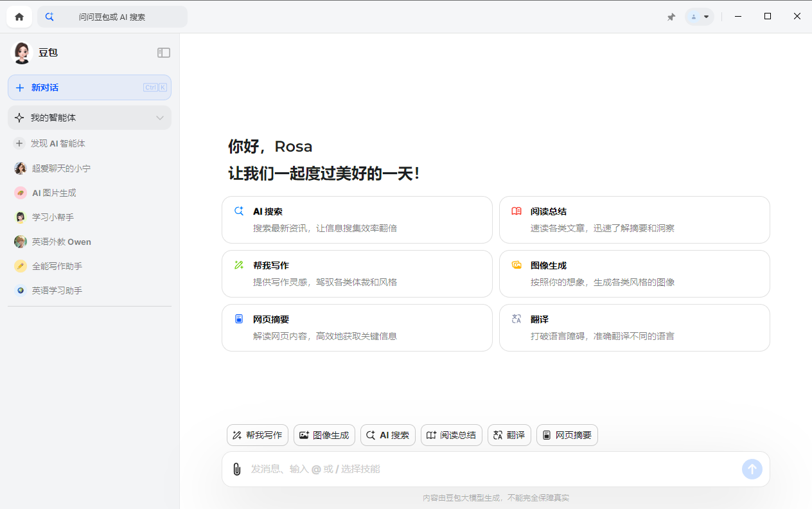The image size is (812, 509).
Task: Attach a file using the paperclip icon
Action: 236,469
